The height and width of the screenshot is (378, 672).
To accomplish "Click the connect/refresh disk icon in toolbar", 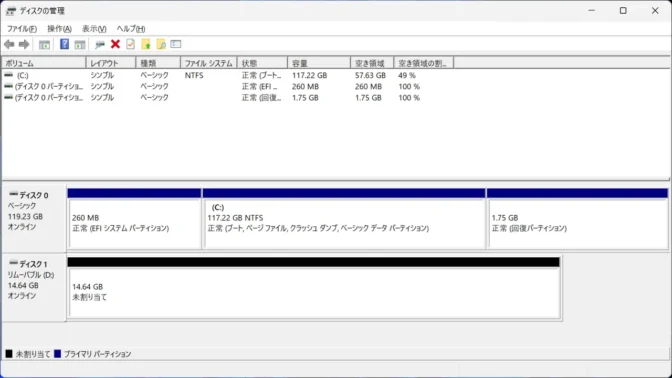I will point(100,44).
